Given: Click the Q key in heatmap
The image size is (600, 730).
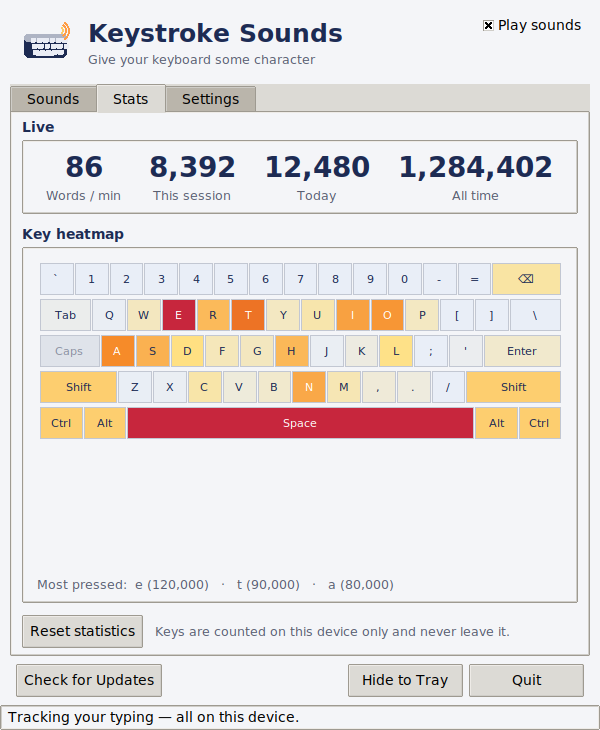Looking at the screenshot, I should (109, 315).
